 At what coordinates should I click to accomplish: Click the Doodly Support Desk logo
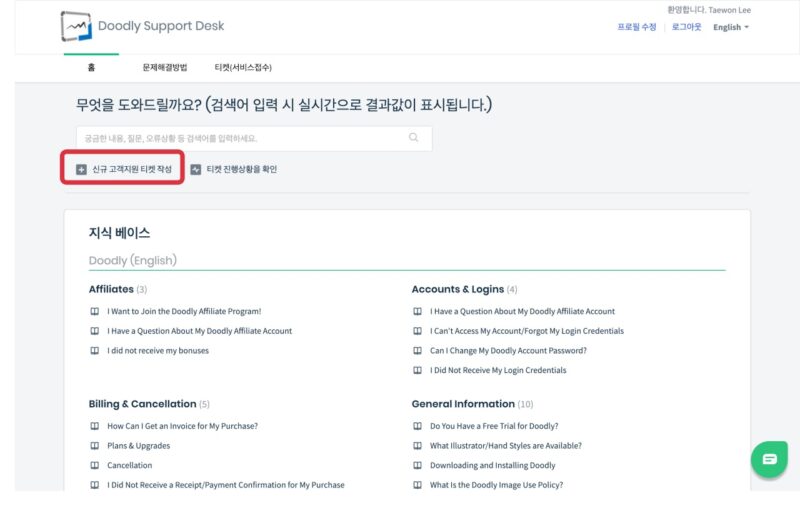point(77,26)
